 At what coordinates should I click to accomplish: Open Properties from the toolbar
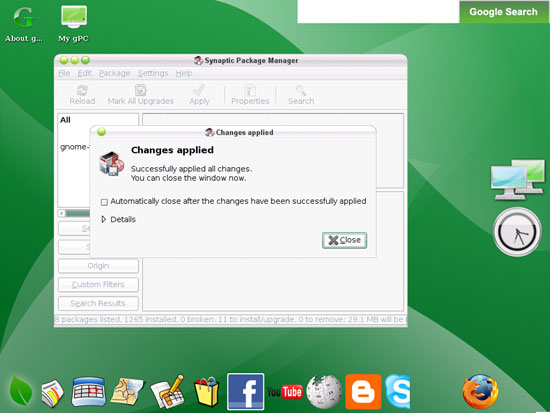[x=250, y=95]
